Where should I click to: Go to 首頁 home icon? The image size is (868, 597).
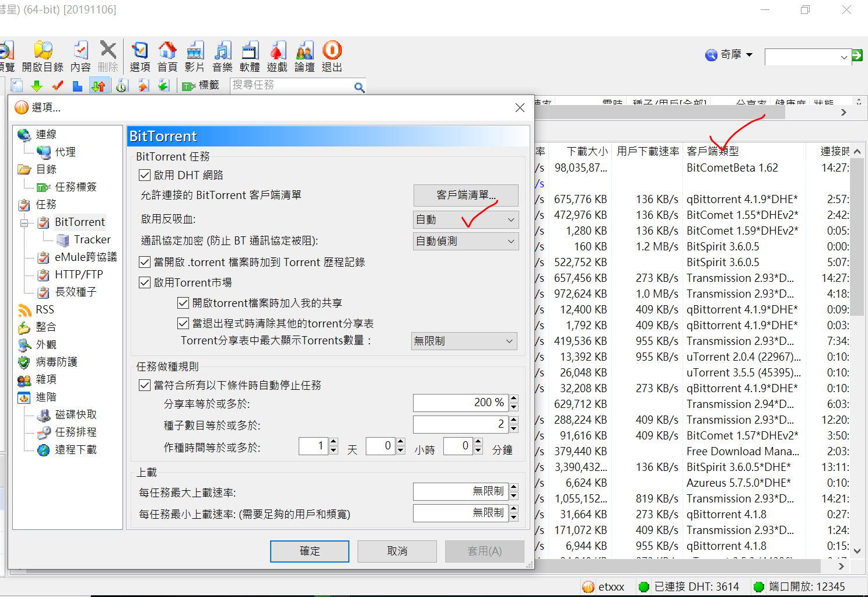pos(167,56)
